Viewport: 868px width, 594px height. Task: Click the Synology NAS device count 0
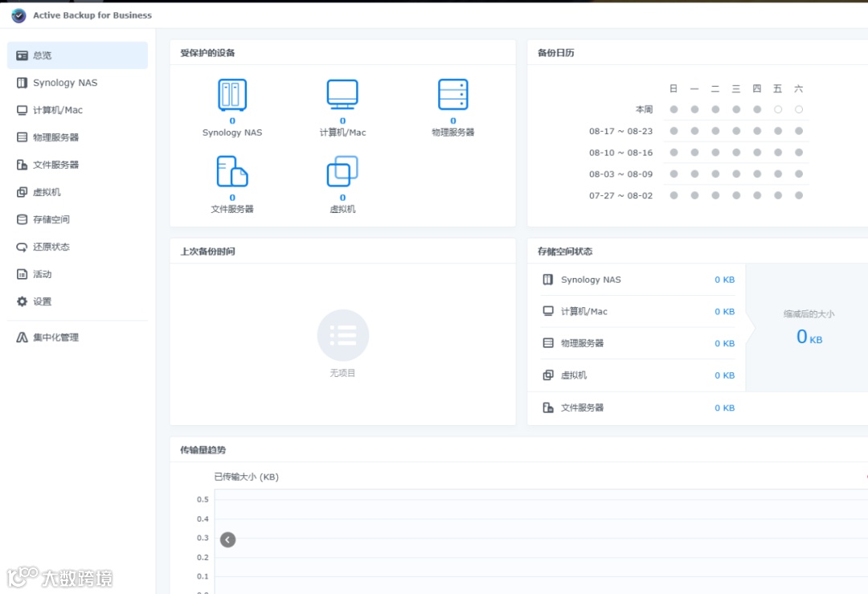tap(232, 121)
